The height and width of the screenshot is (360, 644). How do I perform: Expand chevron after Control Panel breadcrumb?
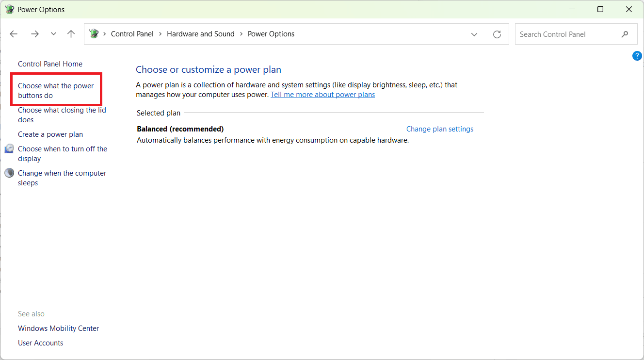[160, 34]
